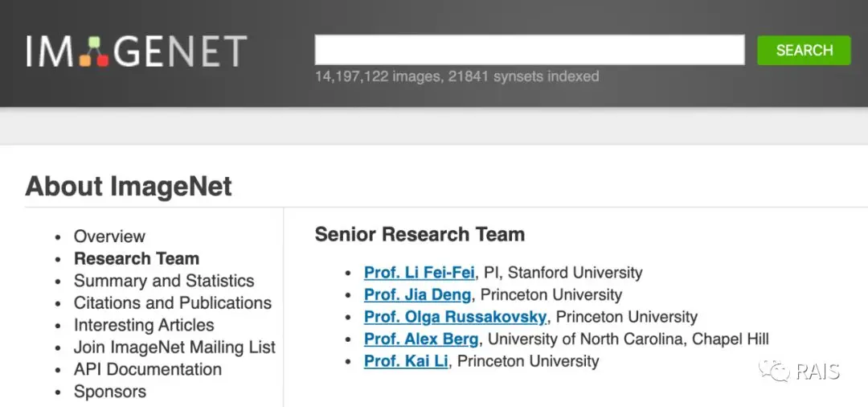Open Interesting Articles section
Screen dimensions: 868x407
click(144, 325)
